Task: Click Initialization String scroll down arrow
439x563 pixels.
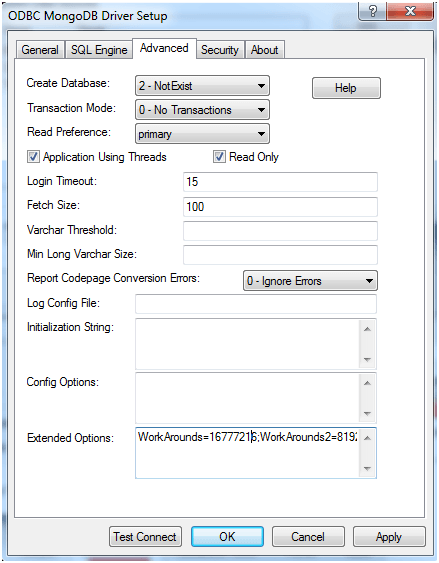Action: [367, 359]
